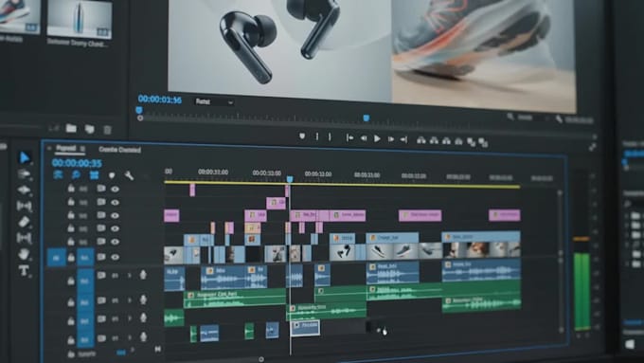Step back one frame in monitor
Image resolution: width=644 pixels, height=363 pixels.
tap(364, 138)
